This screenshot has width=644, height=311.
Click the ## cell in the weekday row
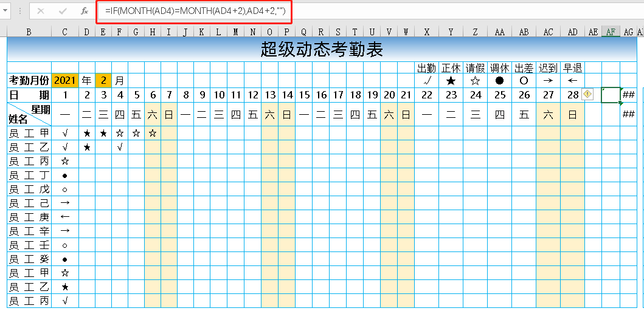coord(629,114)
